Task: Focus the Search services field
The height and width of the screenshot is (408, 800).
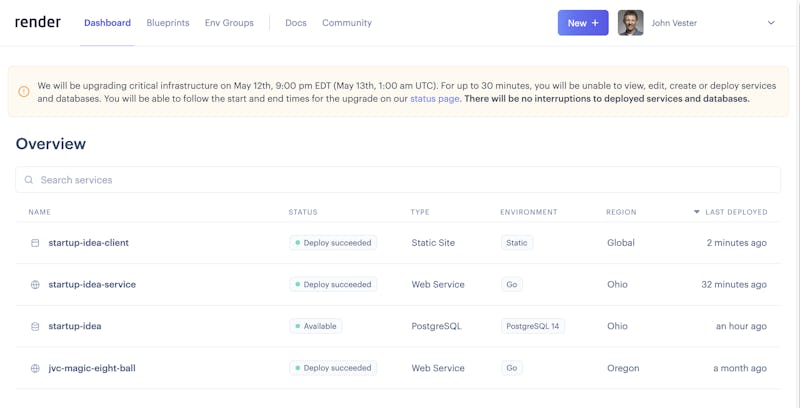Action: click(x=400, y=180)
